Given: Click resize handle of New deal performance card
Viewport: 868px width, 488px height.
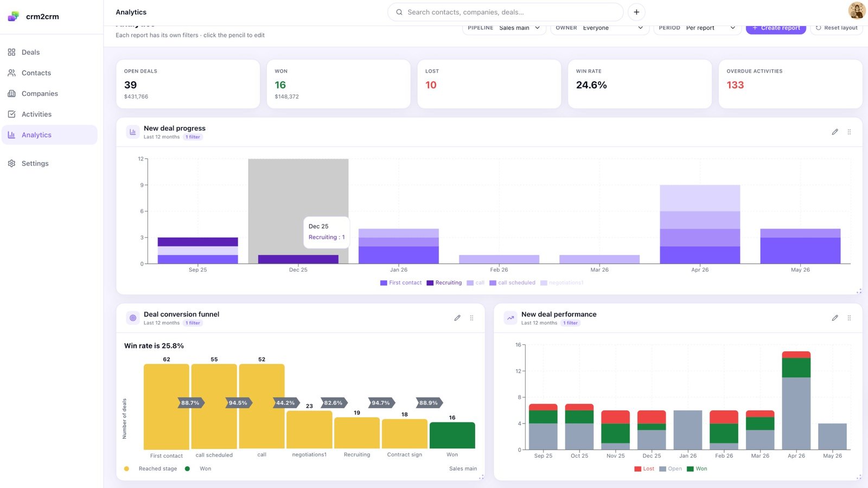Looking at the screenshot, I should 859,477.
